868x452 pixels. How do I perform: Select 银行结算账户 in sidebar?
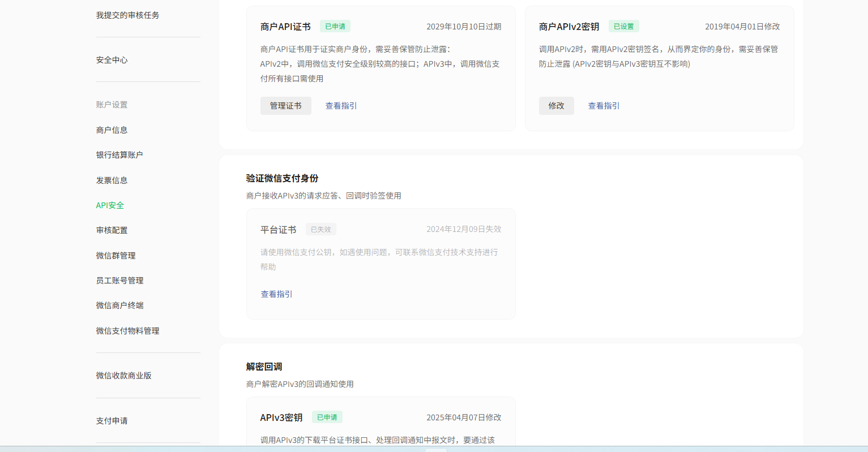(119, 155)
